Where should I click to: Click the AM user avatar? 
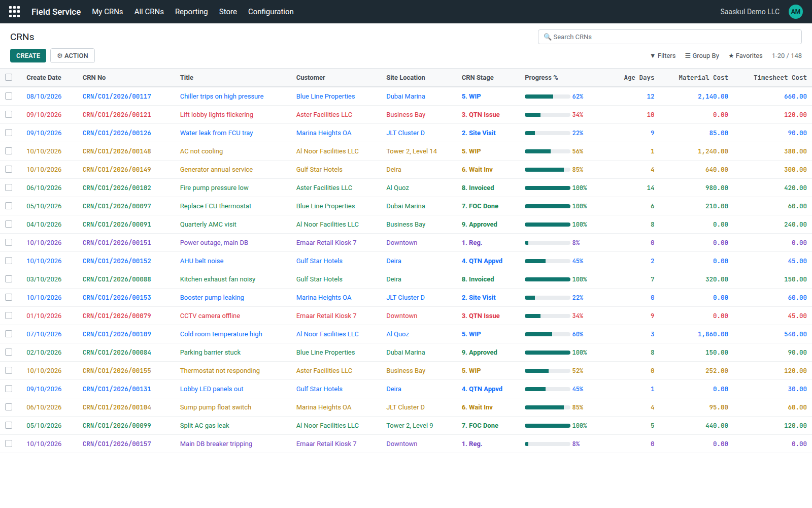[x=796, y=12]
